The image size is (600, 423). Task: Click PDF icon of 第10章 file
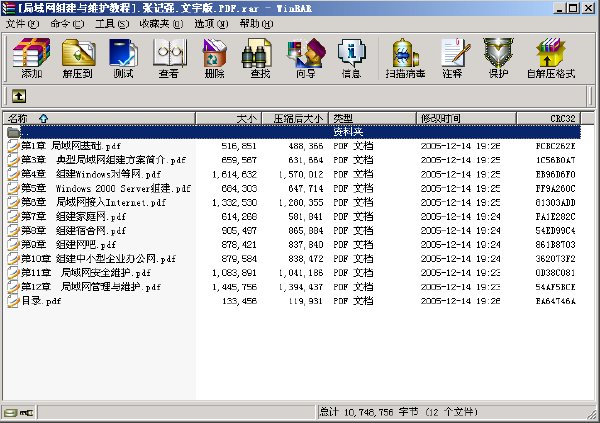tap(13, 259)
